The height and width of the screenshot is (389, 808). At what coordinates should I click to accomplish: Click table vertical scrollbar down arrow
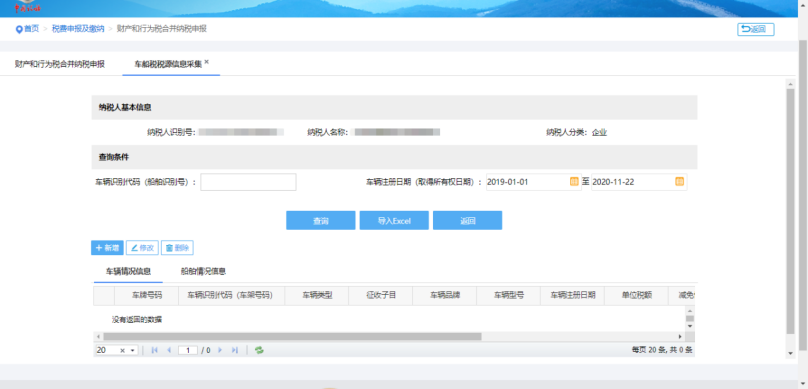coord(689,327)
